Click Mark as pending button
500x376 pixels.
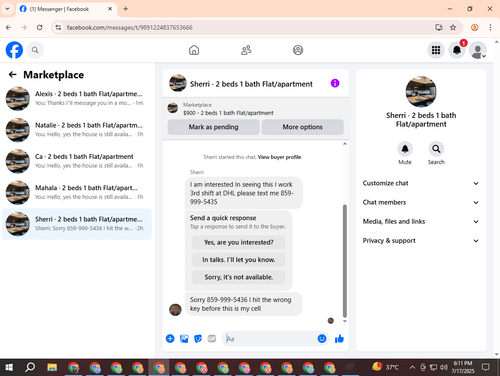pos(213,127)
